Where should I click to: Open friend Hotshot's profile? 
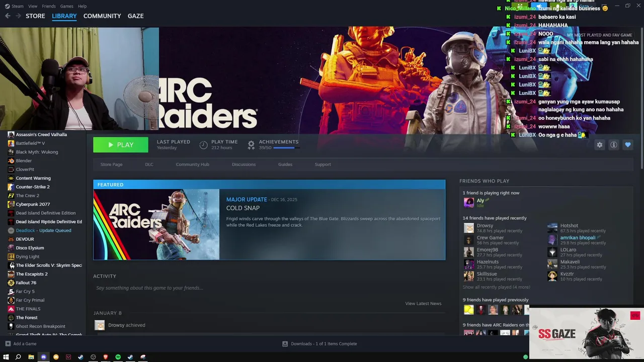pos(569,226)
